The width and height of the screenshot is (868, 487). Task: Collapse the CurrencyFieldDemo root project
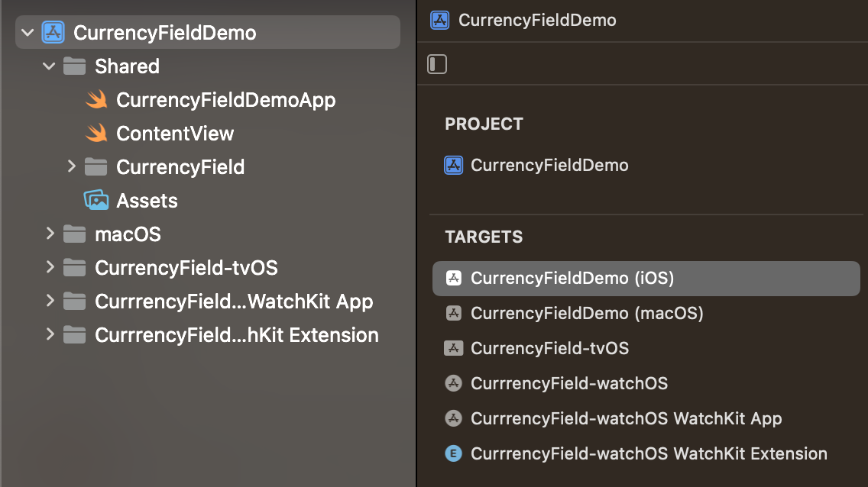click(28, 33)
